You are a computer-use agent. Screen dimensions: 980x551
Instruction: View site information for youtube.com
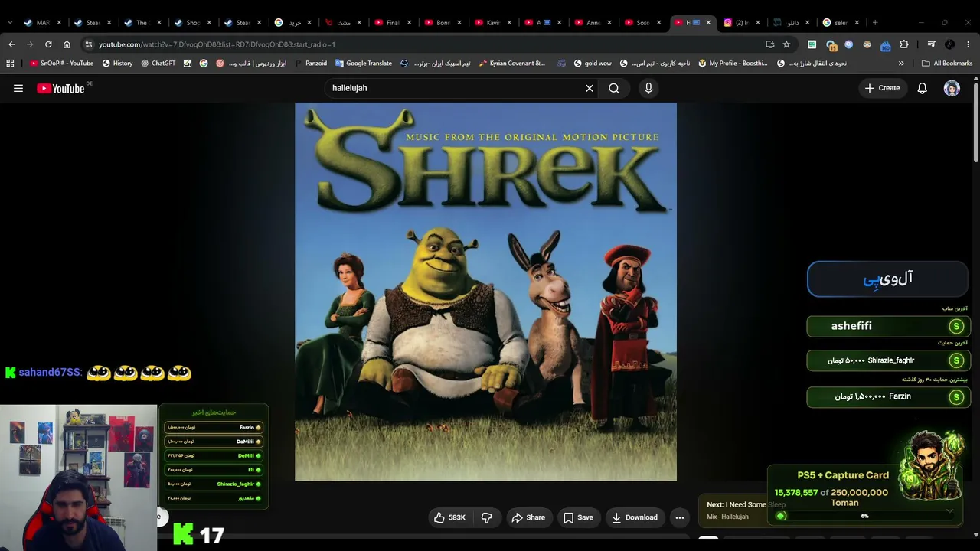point(89,44)
